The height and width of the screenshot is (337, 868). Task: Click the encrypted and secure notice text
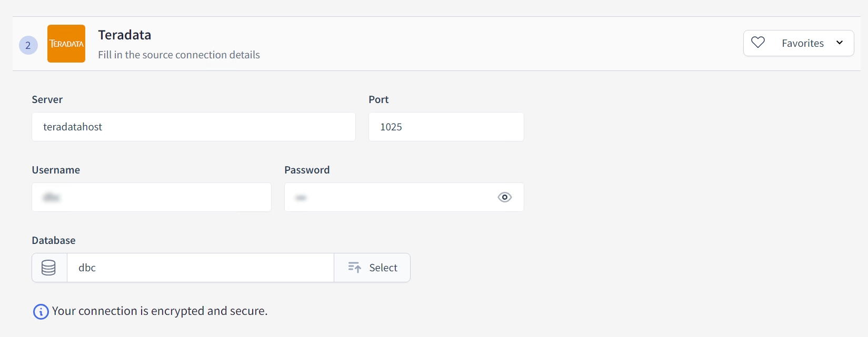(x=159, y=311)
